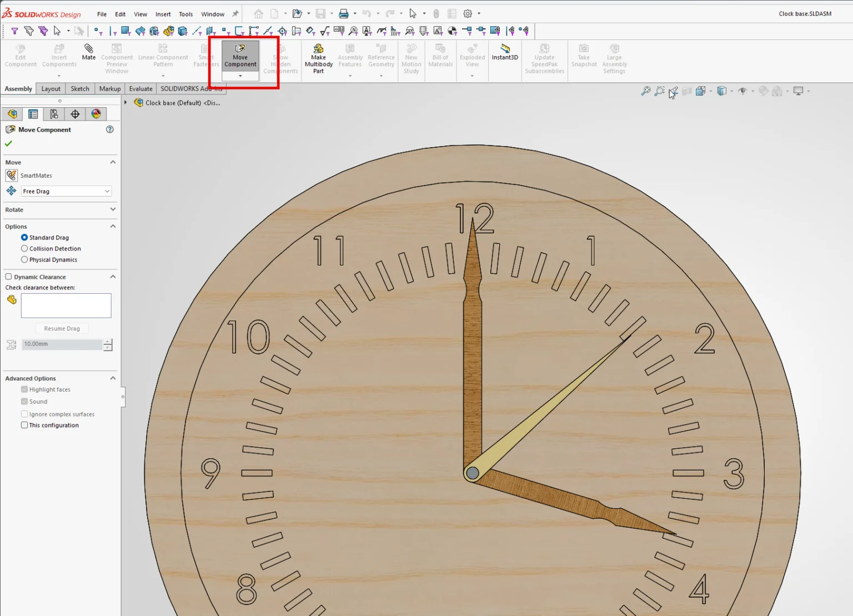Open the File menu
This screenshot has width=853, height=616.
pos(102,14)
